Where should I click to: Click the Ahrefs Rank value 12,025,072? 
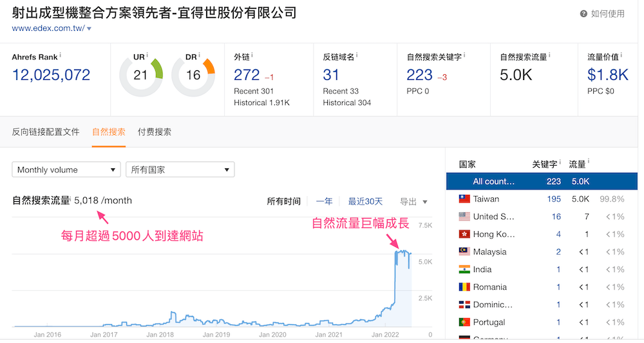point(51,75)
